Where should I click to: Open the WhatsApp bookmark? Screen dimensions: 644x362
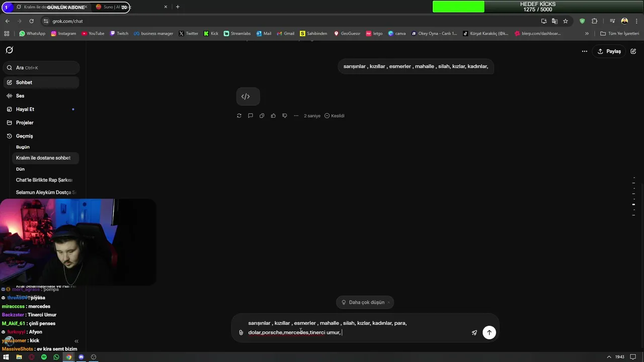(32, 34)
